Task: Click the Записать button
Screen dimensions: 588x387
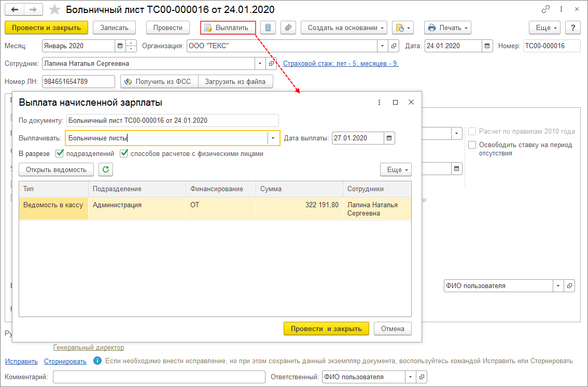Action: point(115,28)
